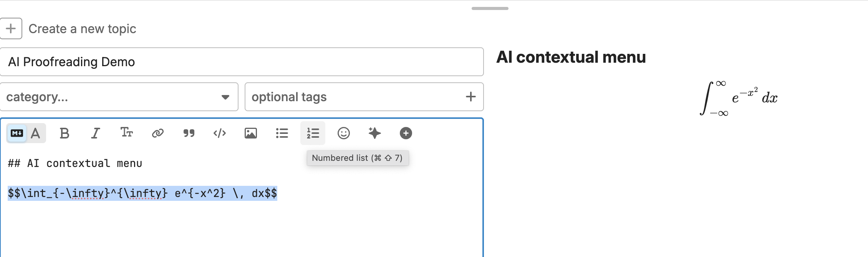Insert a hyperlink using link icon
The image size is (868, 257).
pyautogui.click(x=157, y=133)
